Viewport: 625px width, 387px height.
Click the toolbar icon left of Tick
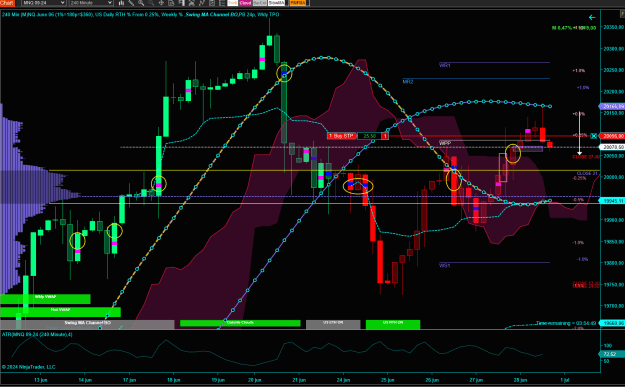[x=222, y=3]
